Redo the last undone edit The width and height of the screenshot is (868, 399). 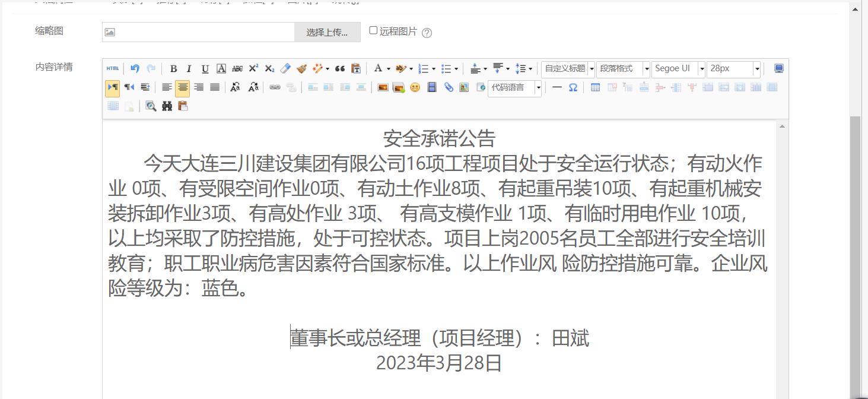(x=151, y=69)
